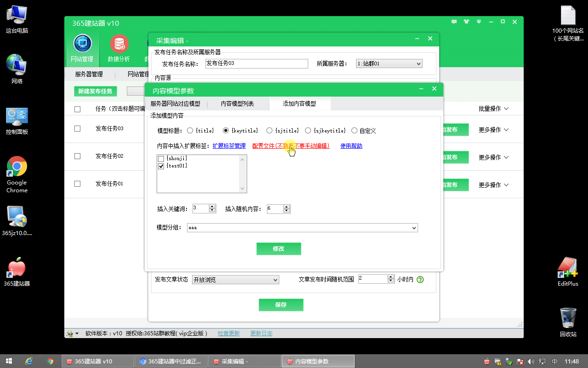
Task: Open the 365jz10.0 installer desktop icon
Action: coord(17,221)
